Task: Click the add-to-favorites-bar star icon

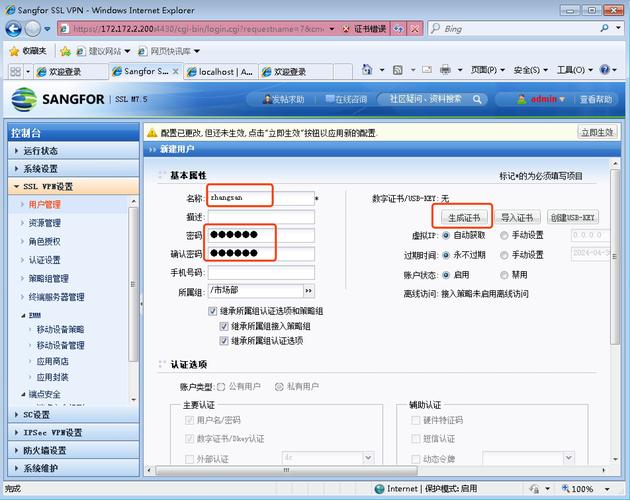Action: point(65,51)
